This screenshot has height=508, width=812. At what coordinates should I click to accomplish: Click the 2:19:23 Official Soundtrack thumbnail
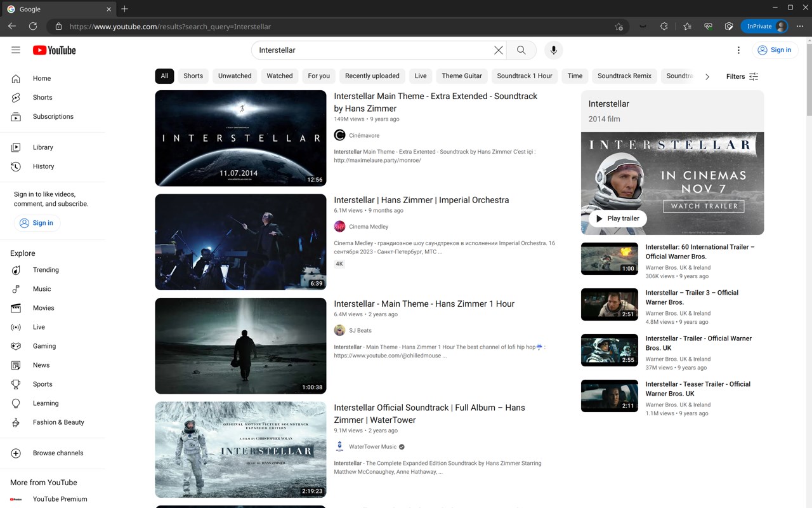coord(240,450)
